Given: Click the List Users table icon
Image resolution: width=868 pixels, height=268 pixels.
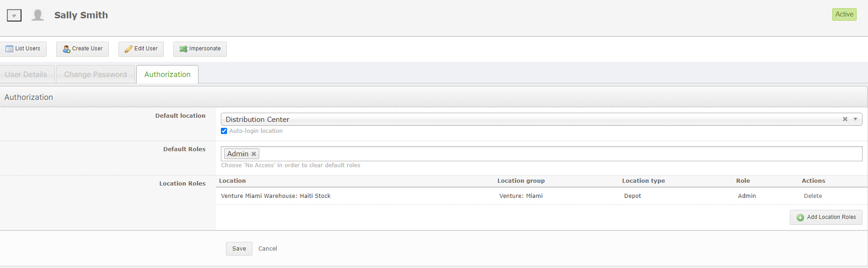Looking at the screenshot, I should [9, 49].
